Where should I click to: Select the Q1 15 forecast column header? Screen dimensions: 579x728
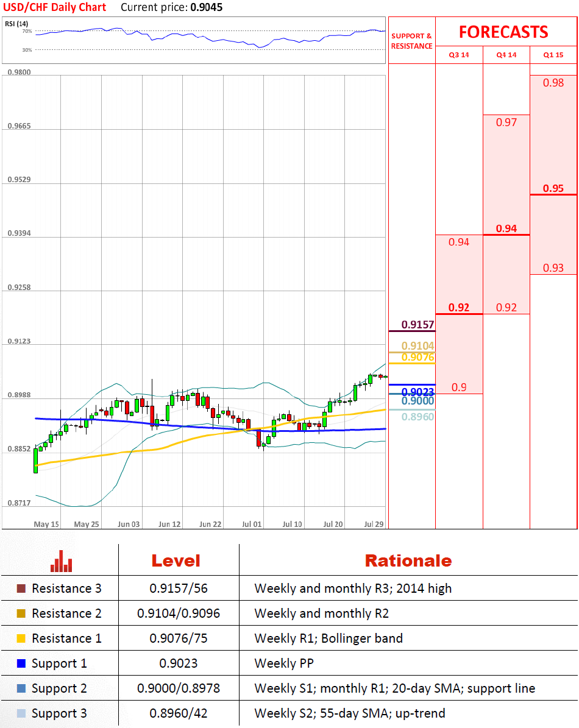[x=553, y=55]
